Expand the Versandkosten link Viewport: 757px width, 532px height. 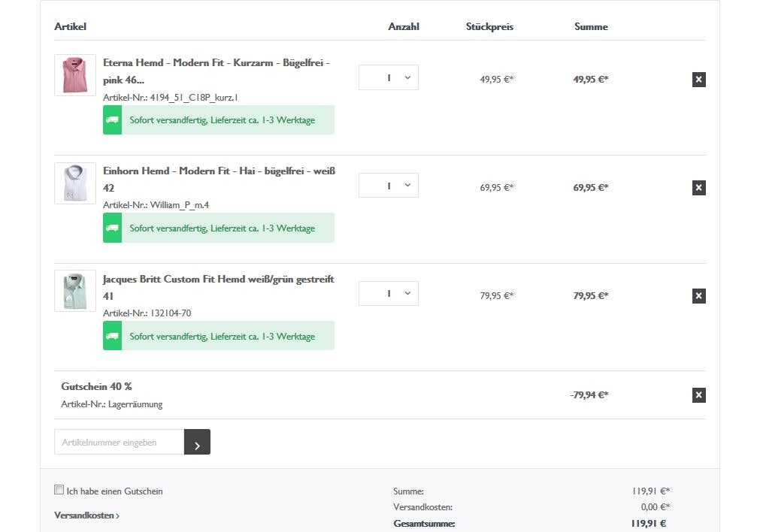tap(86, 515)
